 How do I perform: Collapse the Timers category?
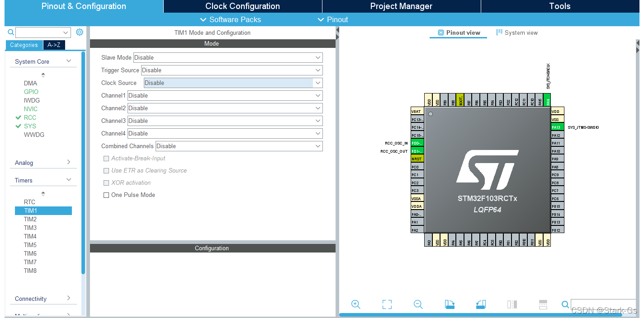69,180
